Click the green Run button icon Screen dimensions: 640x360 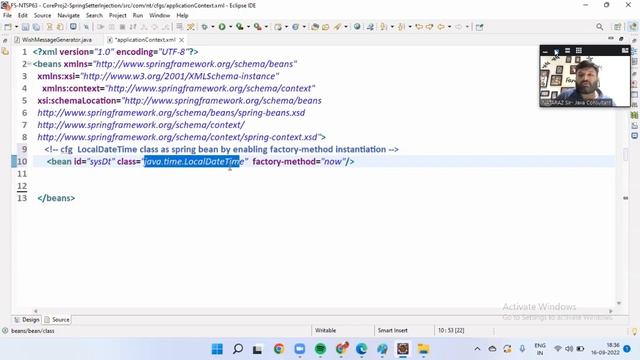click(x=222, y=27)
